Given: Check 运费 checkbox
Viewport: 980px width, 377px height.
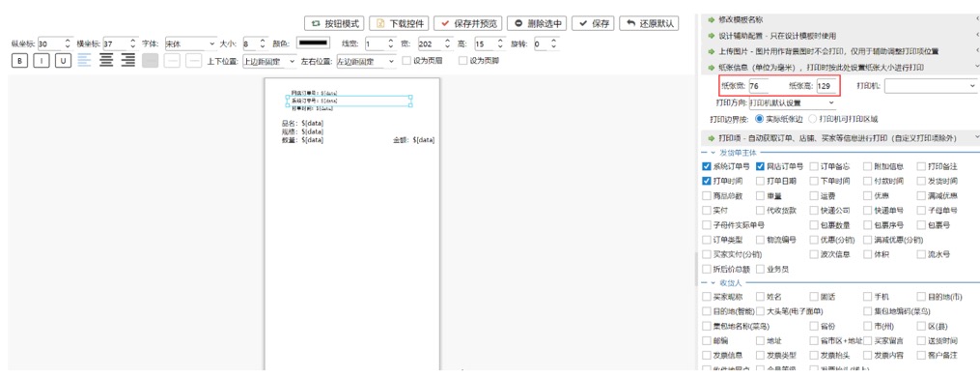Looking at the screenshot, I should pyautogui.click(x=814, y=196).
